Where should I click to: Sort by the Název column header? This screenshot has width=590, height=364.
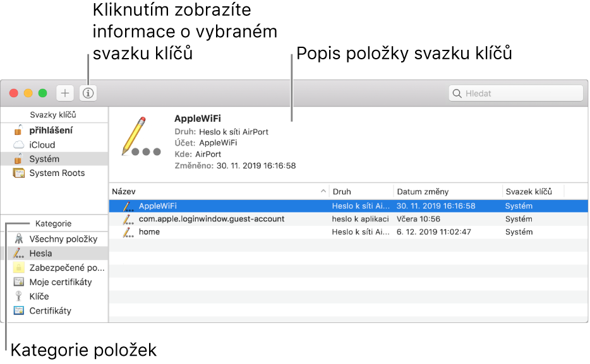coord(219,192)
